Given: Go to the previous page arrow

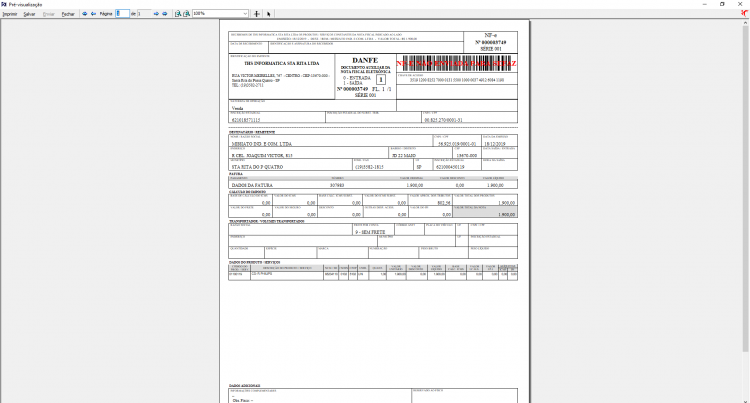Looking at the screenshot, I should [93, 14].
